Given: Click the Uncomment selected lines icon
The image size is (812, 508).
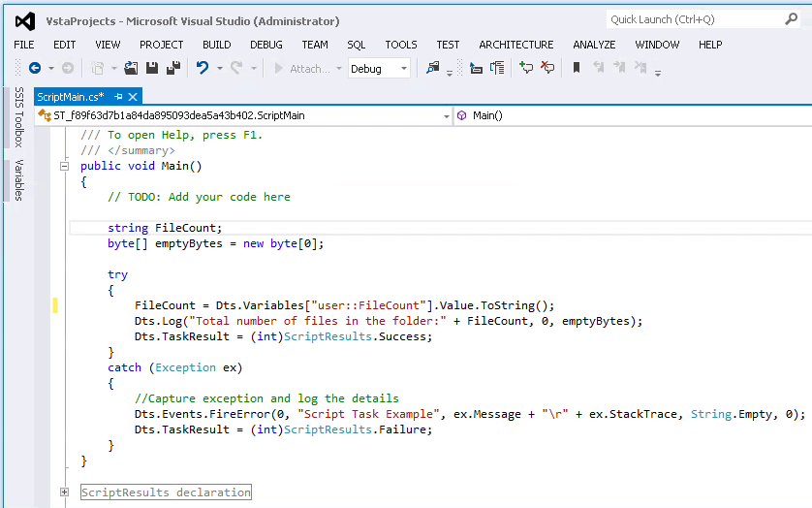Looking at the screenshot, I should (547, 68).
